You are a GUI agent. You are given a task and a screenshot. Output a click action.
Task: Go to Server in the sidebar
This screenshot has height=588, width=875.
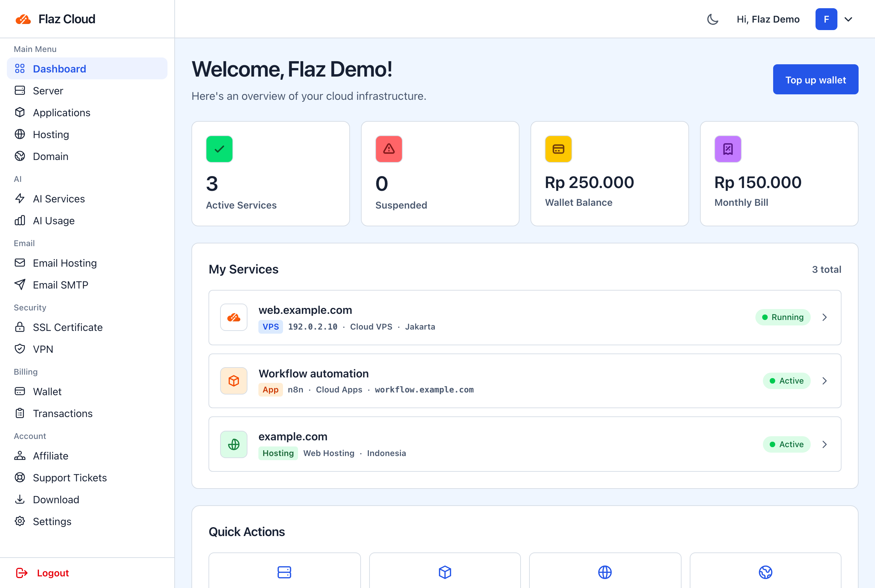pyautogui.click(x=87, y=90)
